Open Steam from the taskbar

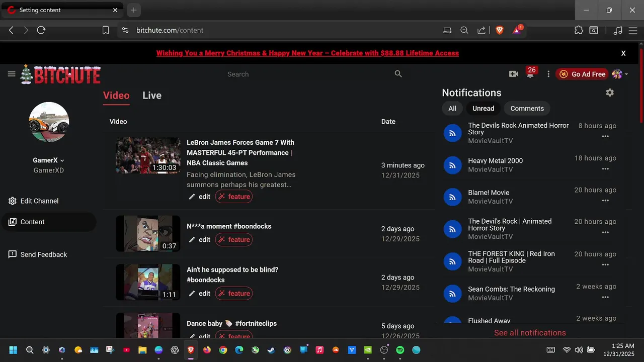click(x=271, y=350)
